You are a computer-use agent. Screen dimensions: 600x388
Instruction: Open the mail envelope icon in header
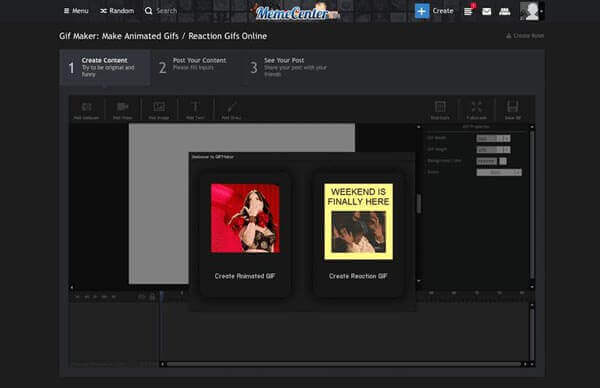(x=486, y=11)
